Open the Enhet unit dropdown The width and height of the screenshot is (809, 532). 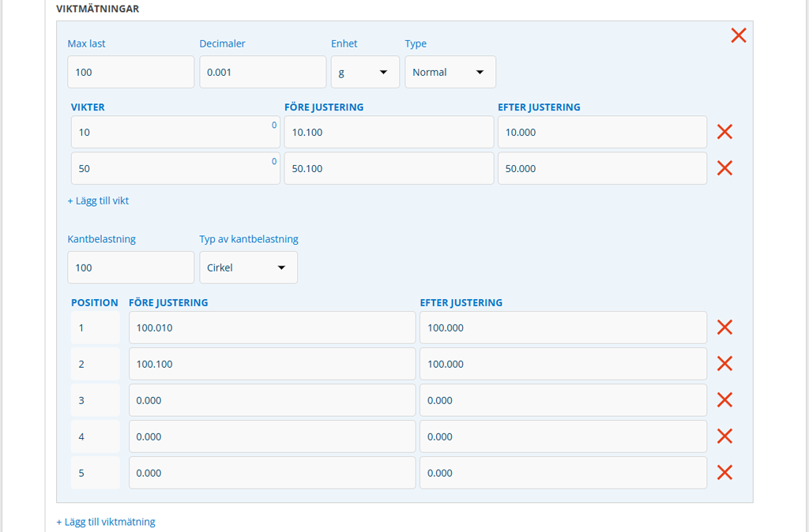[364, 72]
